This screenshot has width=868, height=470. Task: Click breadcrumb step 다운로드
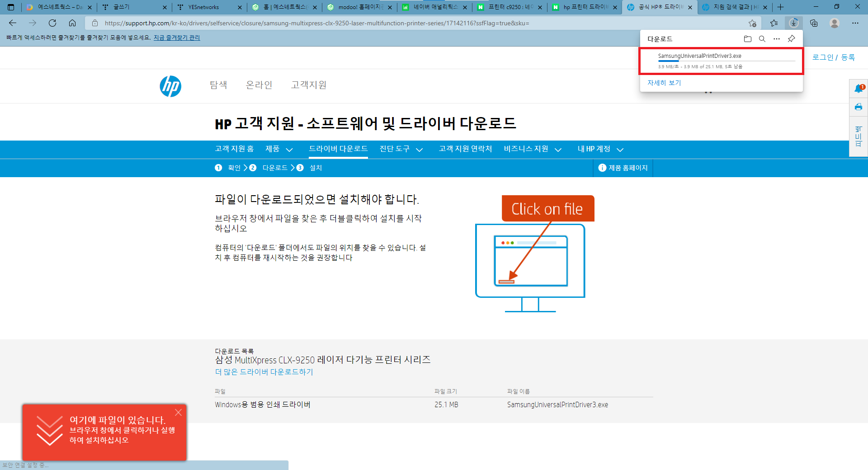[275, 168]
